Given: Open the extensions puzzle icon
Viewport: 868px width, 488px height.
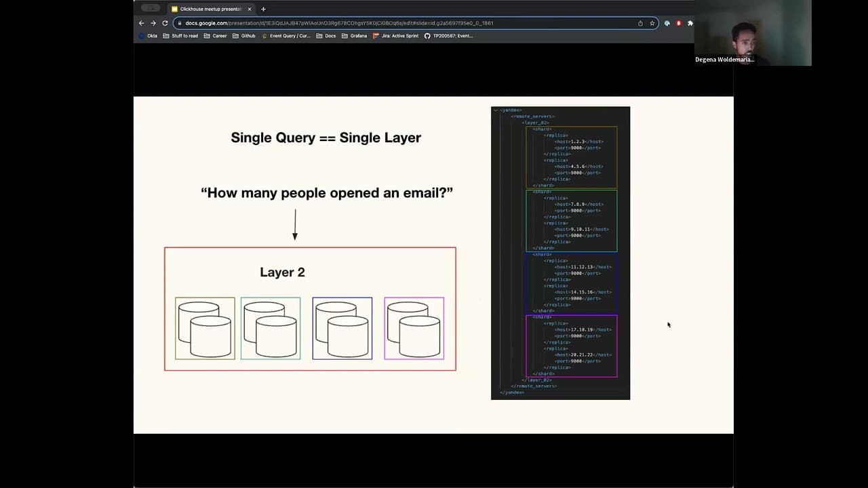Looking at the screenshot, I should pos(690,23).
